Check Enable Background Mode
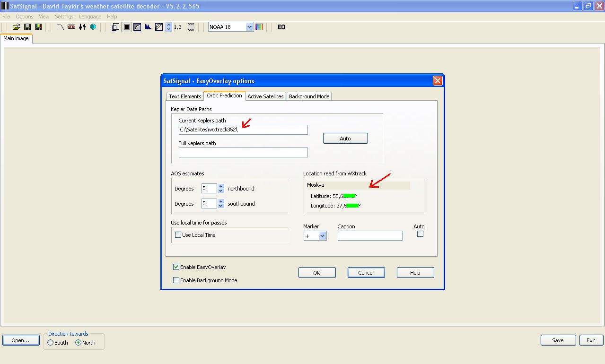The width and height of the screenshot is (605, 364). pyautogui.click(x=176, y=280)
